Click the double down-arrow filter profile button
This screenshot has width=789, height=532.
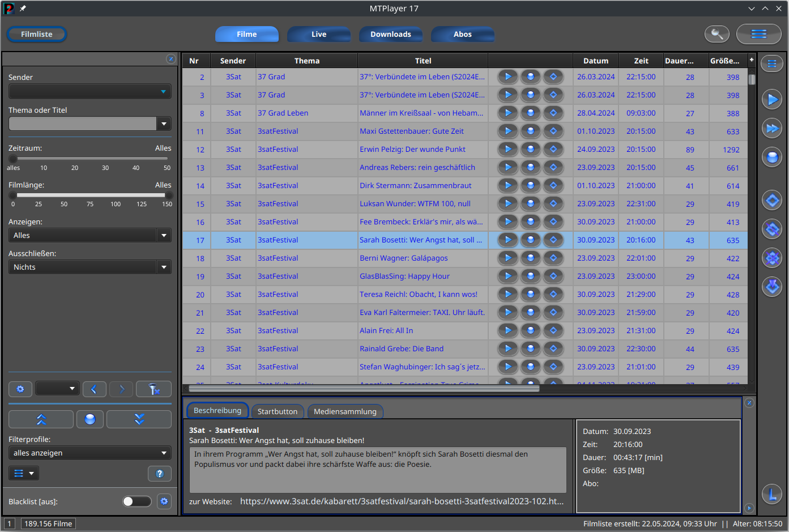tap(139, 419)
